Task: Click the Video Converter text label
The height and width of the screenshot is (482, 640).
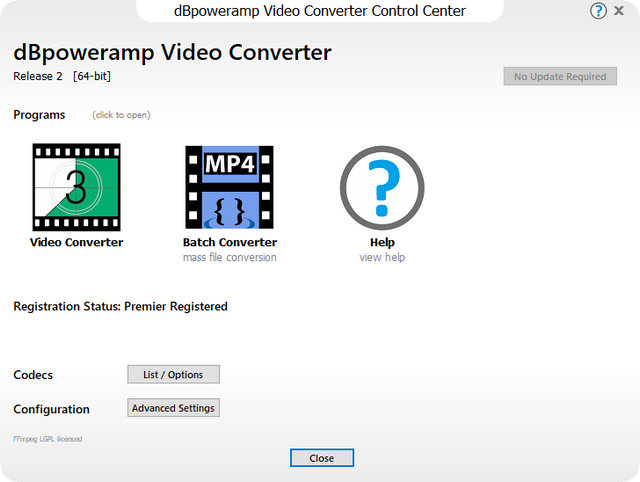Action: (76, 242)
